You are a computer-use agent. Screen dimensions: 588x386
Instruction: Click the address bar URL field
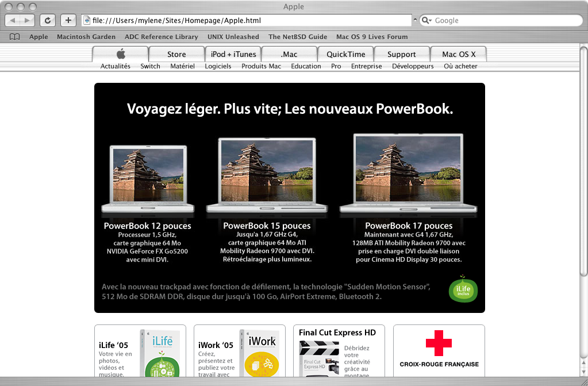point(247,20)
